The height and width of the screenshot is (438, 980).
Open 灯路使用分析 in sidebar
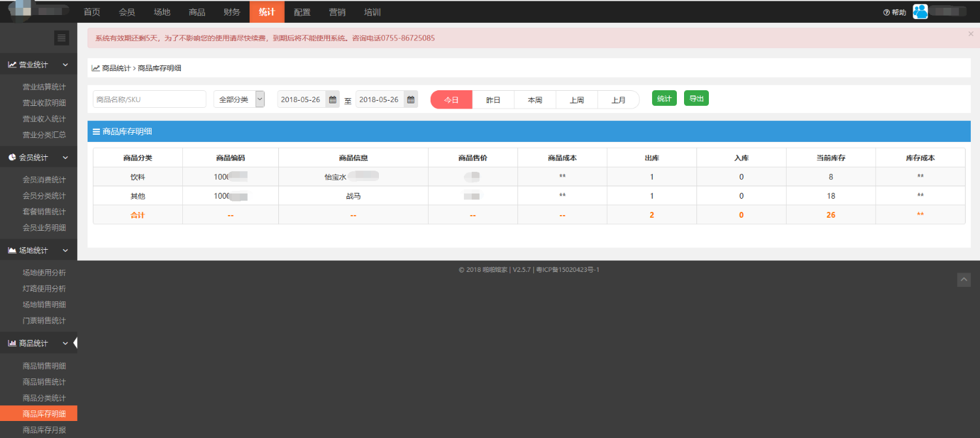(44, 288)
